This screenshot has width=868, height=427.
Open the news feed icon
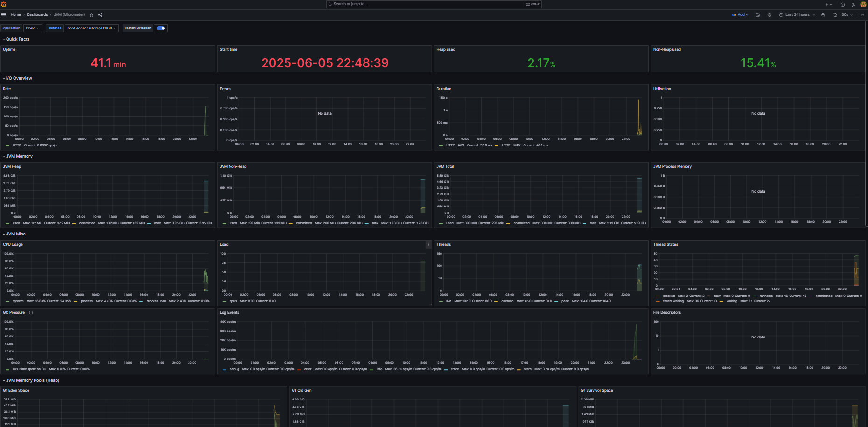853,5
